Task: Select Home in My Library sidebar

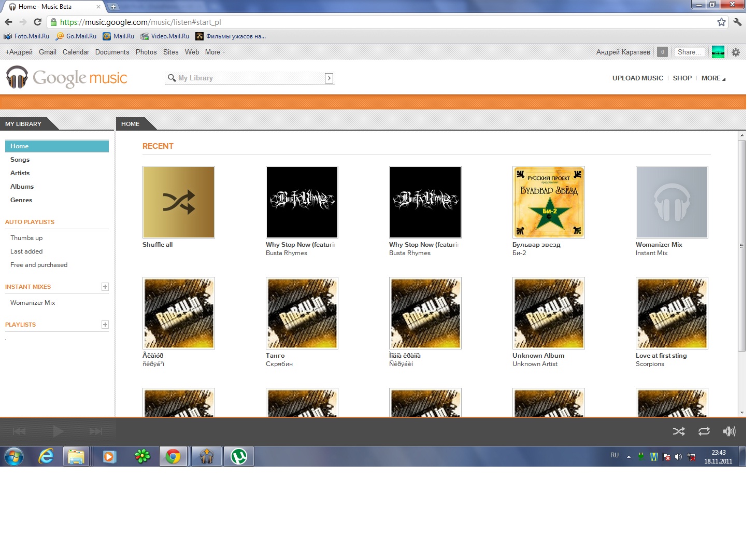Action: (x=57, y=146)
